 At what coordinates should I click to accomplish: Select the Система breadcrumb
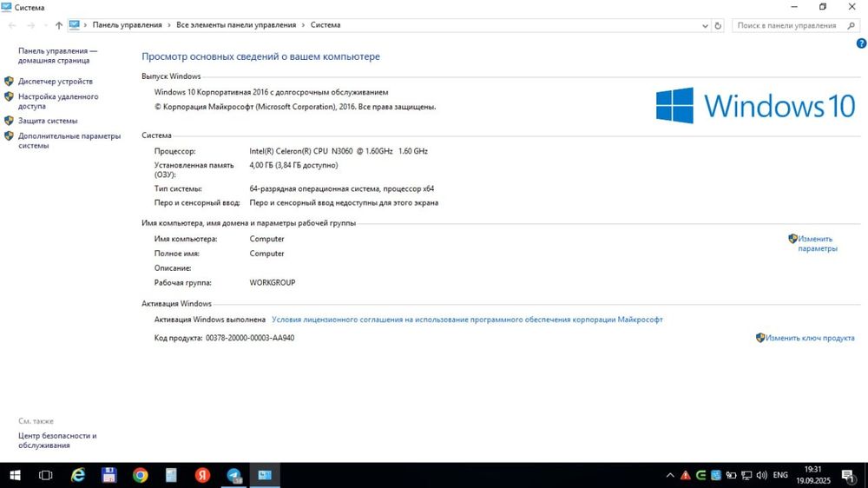tap(325, 25)
